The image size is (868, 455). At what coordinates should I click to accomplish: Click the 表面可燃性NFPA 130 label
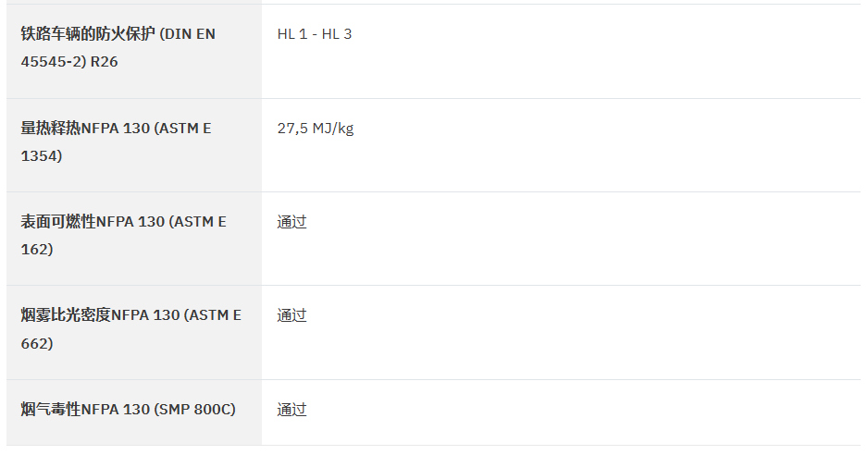tap(93, 222)
